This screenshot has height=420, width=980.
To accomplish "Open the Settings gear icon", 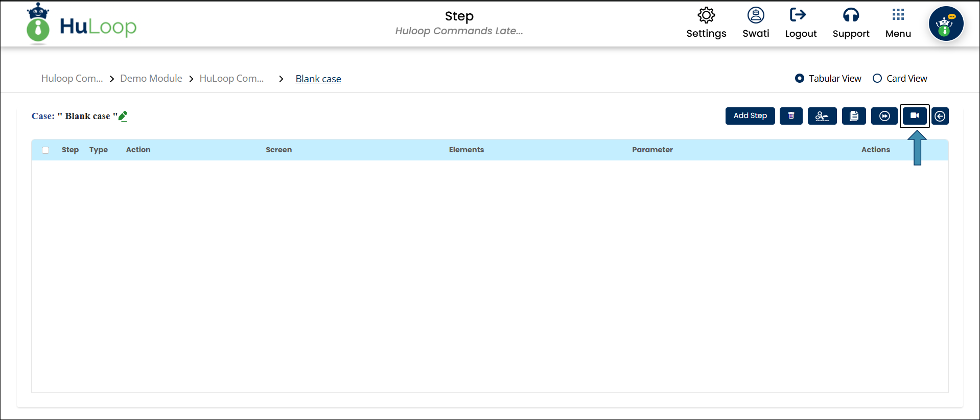I will pyautogui.click(x=706, y=15).
